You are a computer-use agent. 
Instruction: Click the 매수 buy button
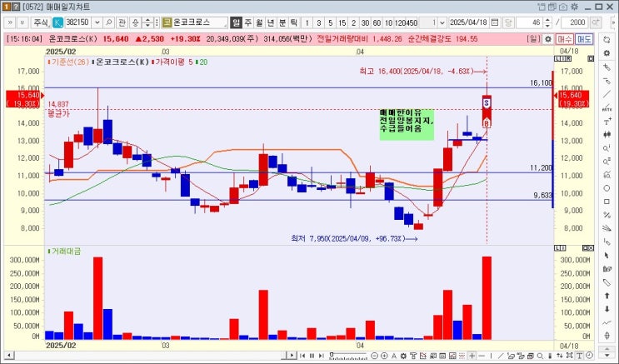click(x=565, y=39)
